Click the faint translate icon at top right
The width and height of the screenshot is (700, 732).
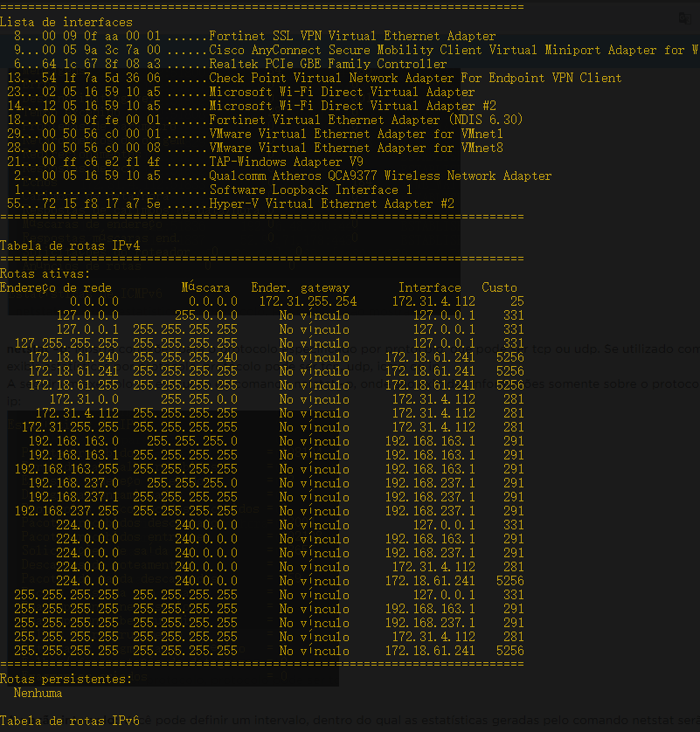coord(683,19)
